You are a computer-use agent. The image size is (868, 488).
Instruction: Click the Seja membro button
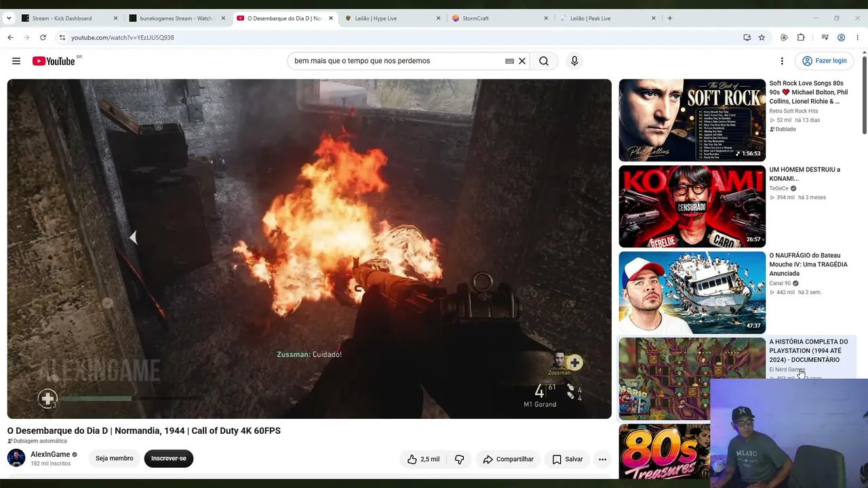(115, 459)
